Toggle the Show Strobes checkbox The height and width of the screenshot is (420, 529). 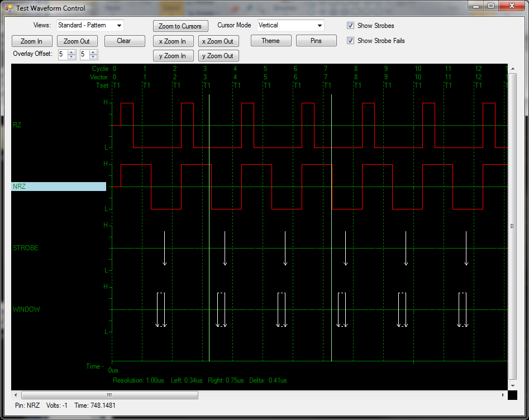pos(351,26)
